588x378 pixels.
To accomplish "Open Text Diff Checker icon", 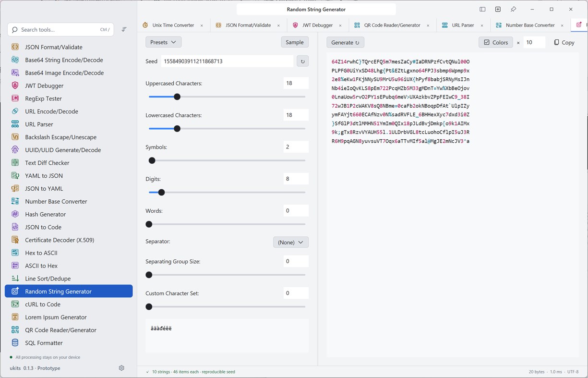I will pos(15,163).
